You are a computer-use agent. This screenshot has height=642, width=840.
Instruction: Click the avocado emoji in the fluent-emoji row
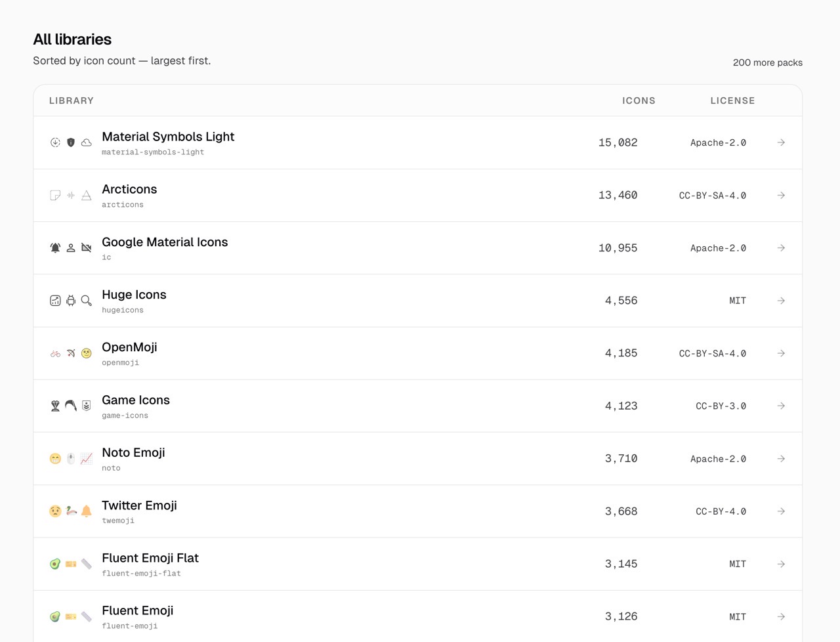55,617
